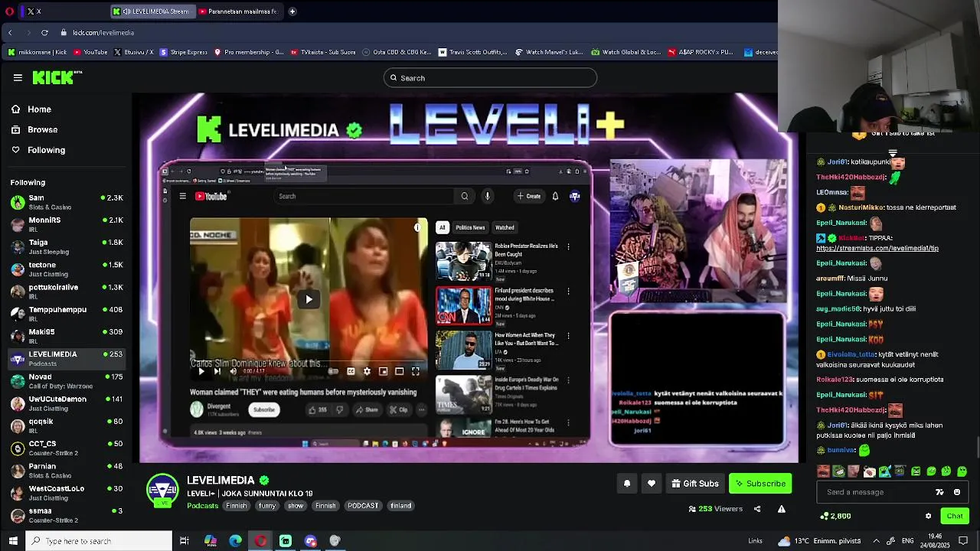Click the LEVELIMEDIA channel avatar below stream

pyautogui.click(x=162, y=491)
